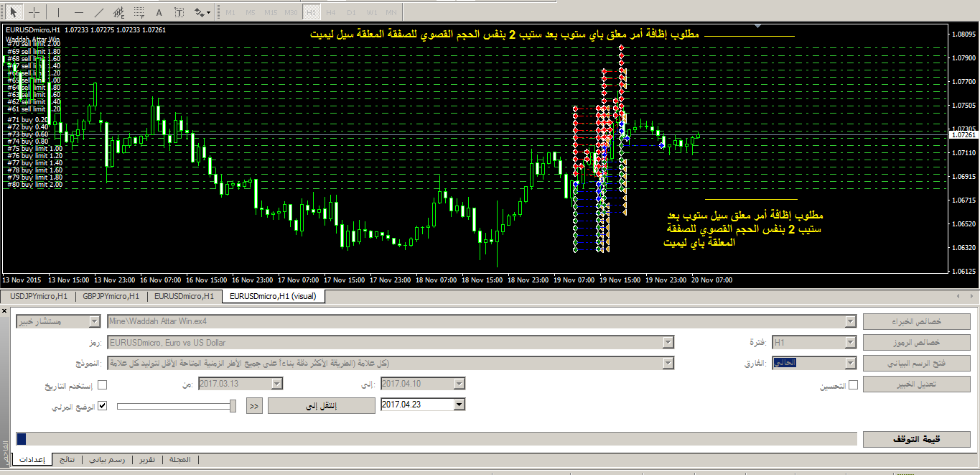Select the Cursor arrow tool
This screenshot has height=475, width=980.
(14, 12)
